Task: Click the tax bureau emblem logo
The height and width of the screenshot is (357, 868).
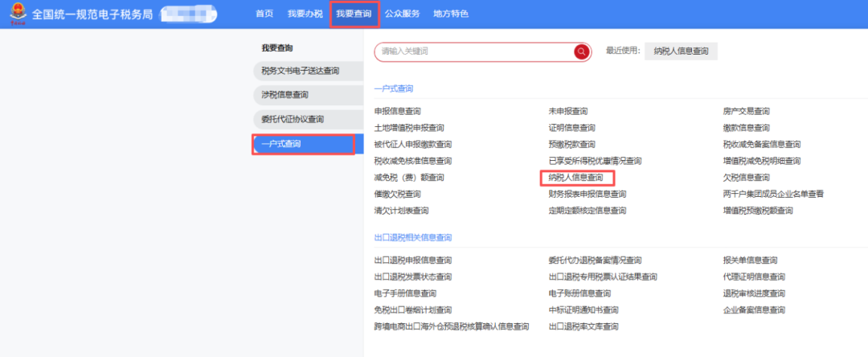Action: click(x=15, y=14)
